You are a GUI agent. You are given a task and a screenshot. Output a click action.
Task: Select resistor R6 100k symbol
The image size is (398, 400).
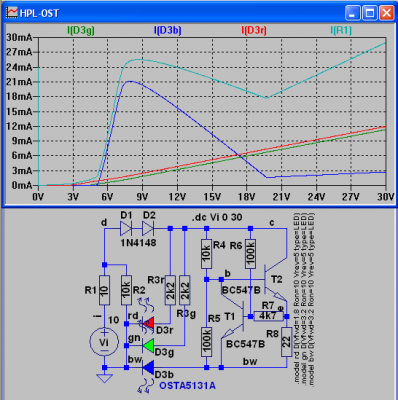click(251, 254)
